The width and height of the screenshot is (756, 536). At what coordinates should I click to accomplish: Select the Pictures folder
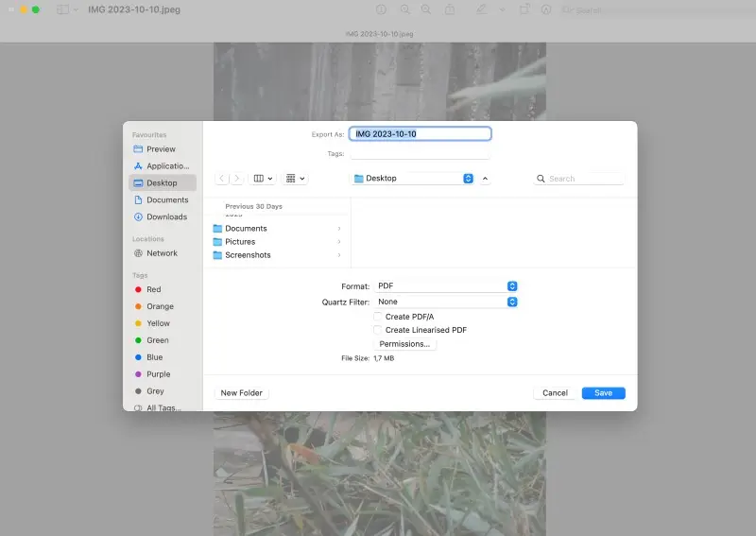277,242
